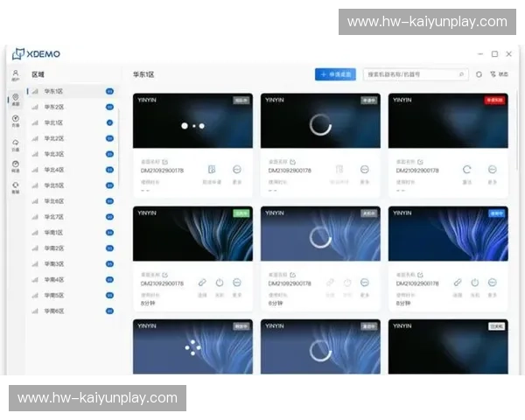This screenshot has width=525, height=420.
Task: Open the speed gauge sidebar section
Action: 16,166
